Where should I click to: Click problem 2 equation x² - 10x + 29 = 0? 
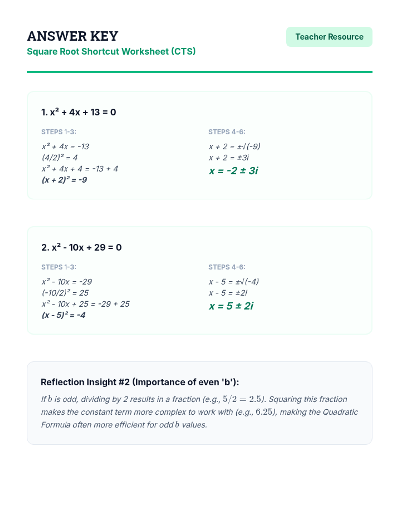(81, 247)
